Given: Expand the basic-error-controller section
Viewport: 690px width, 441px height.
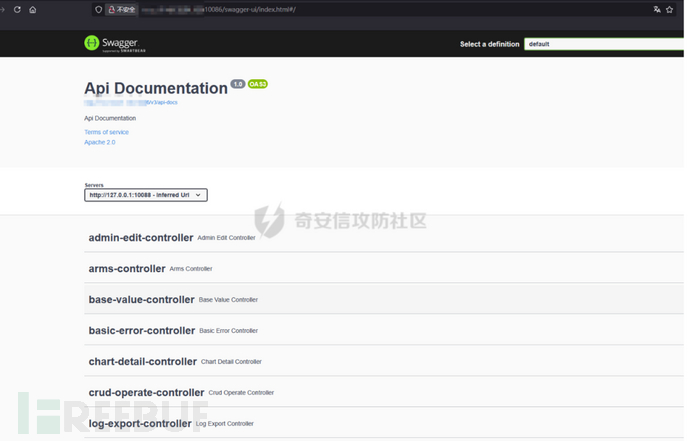Looking at the screenshot, I should [x=141, y=331].
